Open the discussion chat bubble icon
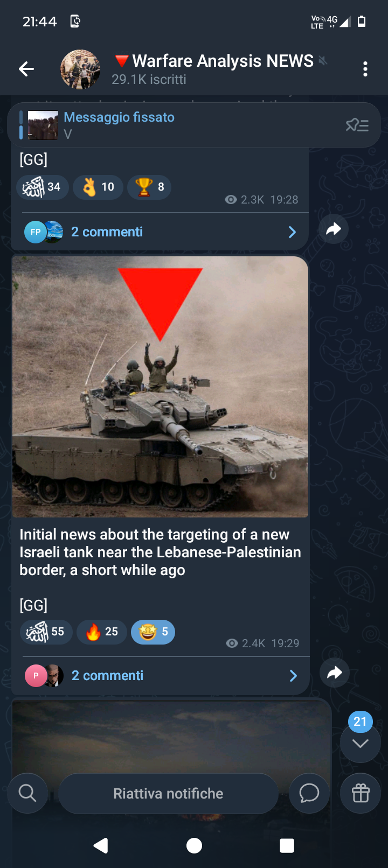This screenshot has width=388, height=868. coord(309,793)
